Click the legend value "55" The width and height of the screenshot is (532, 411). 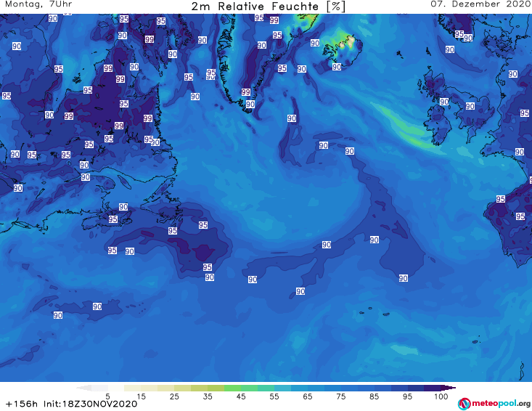tap(274, 396)
